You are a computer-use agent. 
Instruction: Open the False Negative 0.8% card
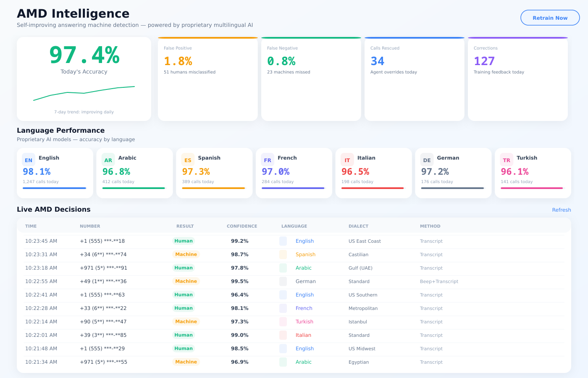coord(311,79)
